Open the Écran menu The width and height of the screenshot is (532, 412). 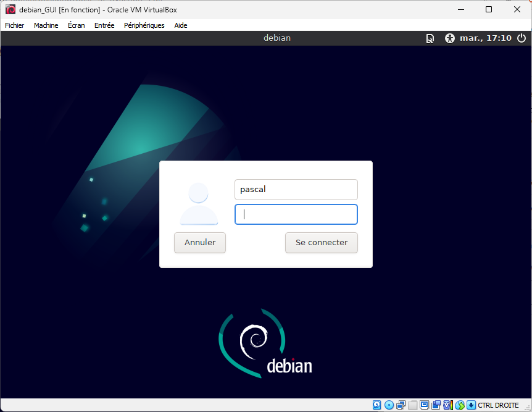pos(77,25)
